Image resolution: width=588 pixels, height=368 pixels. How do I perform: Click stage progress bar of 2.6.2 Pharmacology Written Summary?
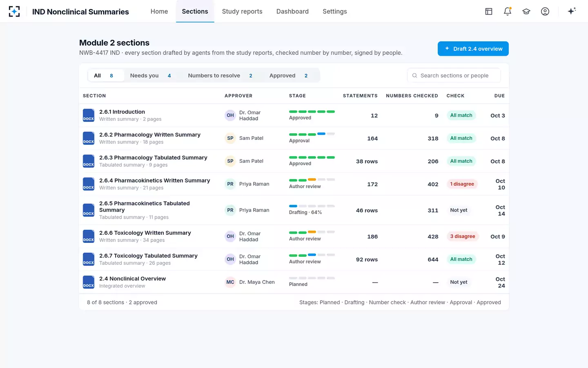(x=312, y=134)
